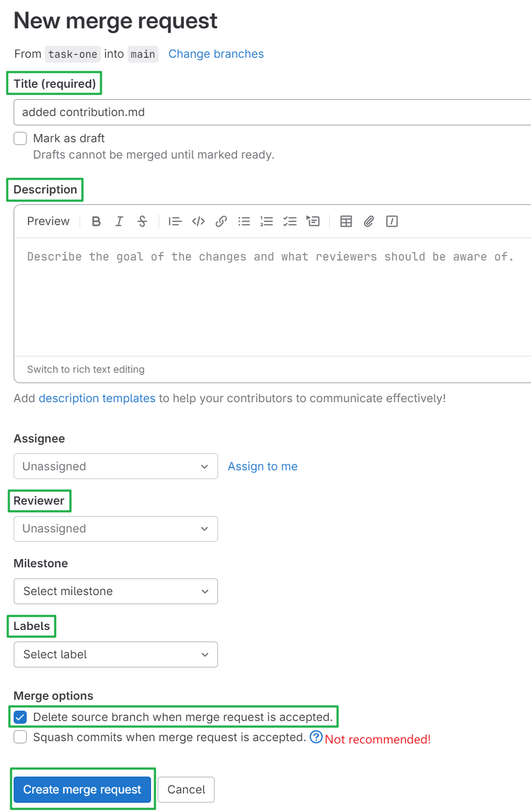Insert a bullet list in description
531x812 pixels.
pyautogui.click(x=244, y=221)
